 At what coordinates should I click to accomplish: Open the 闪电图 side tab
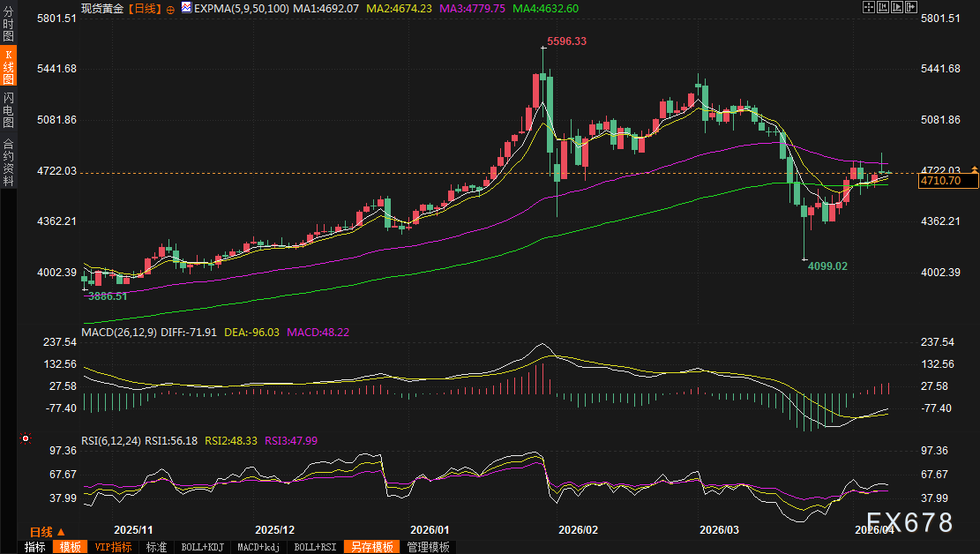(8, 109)
